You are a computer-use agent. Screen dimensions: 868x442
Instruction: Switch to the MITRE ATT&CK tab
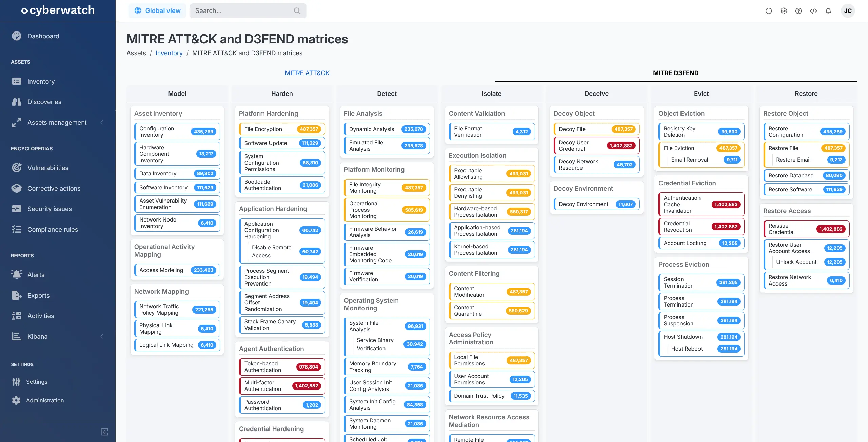coord(307,73)
